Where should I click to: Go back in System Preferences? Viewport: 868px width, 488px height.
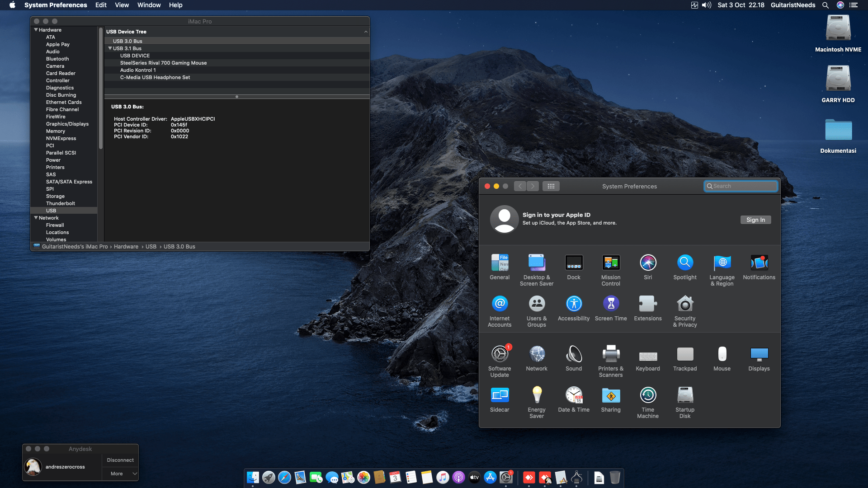pyautogui.click(x=520, y=186)
